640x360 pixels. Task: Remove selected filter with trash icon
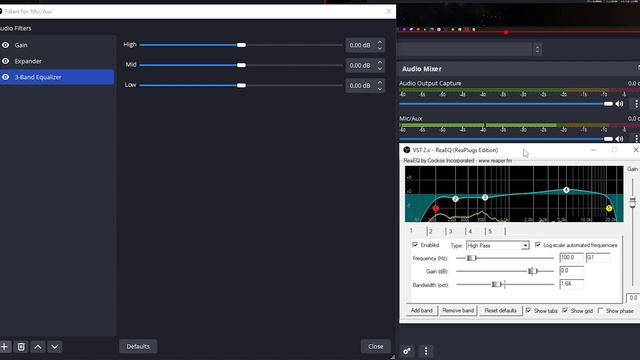[x=21, y=347]
